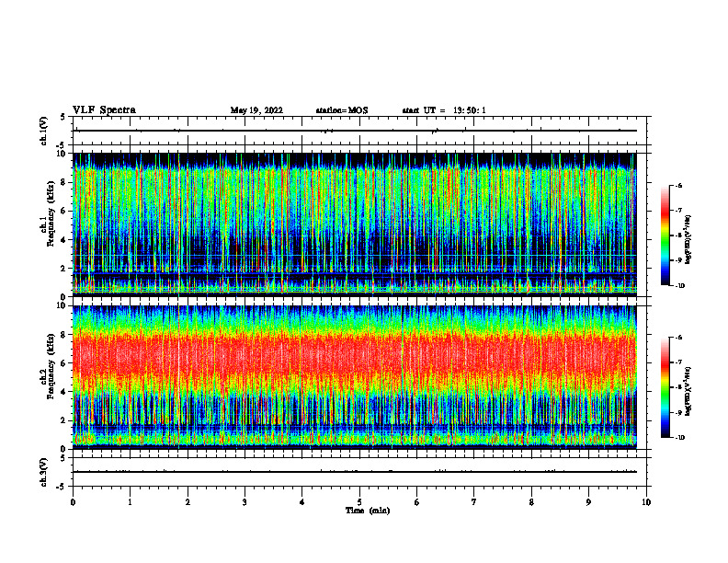Click the red band in ch.2 spectrogram
Image resolution: width=728 pixels, height=563 pixels.
(355, 357)
